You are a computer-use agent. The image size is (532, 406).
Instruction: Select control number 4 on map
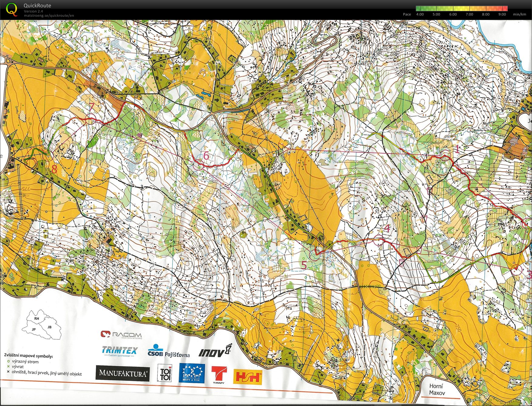(387, 228)
